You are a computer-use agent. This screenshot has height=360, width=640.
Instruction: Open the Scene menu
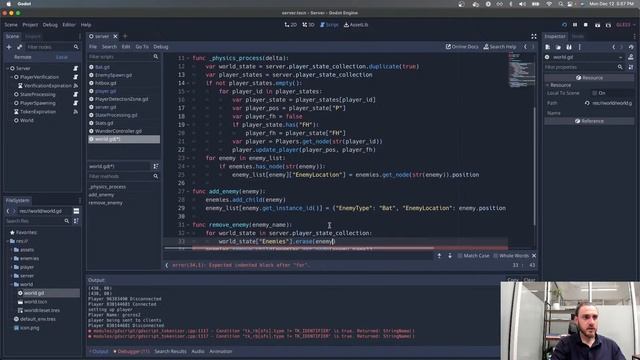(11, 25)
